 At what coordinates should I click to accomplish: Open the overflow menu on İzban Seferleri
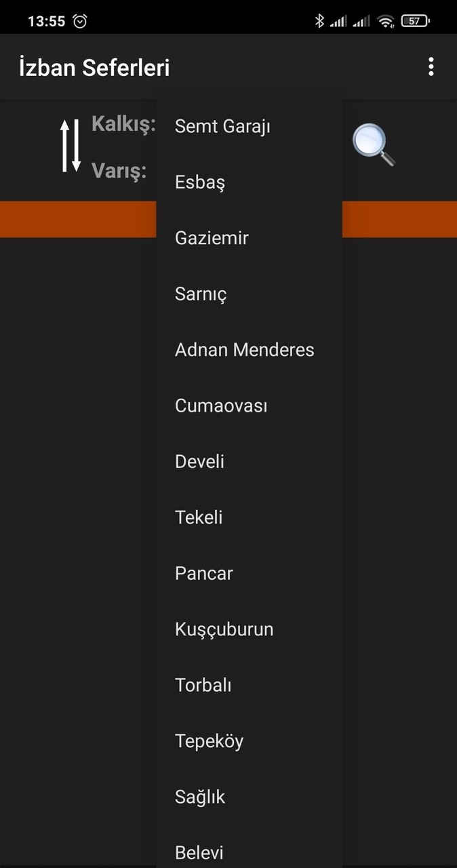431,66
